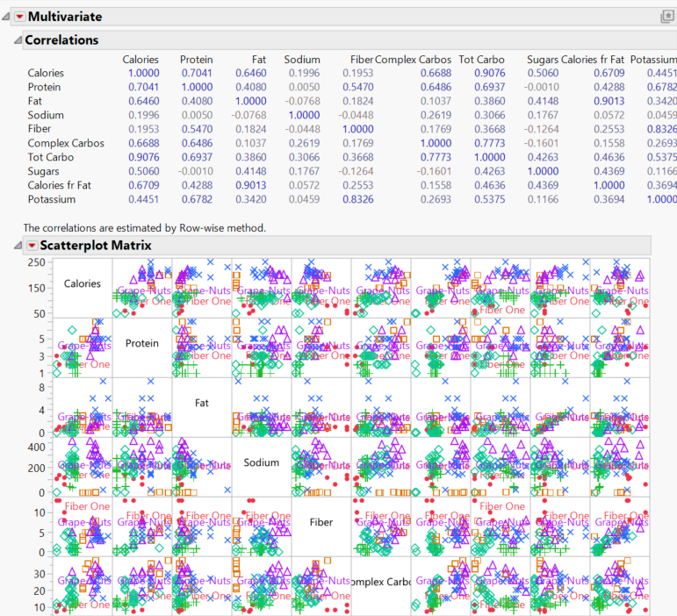Select the Protein diagonal cell in scatterplot matrix
Image resolution: width=677 pixels, height=616 pixels.
coord(142,344)
